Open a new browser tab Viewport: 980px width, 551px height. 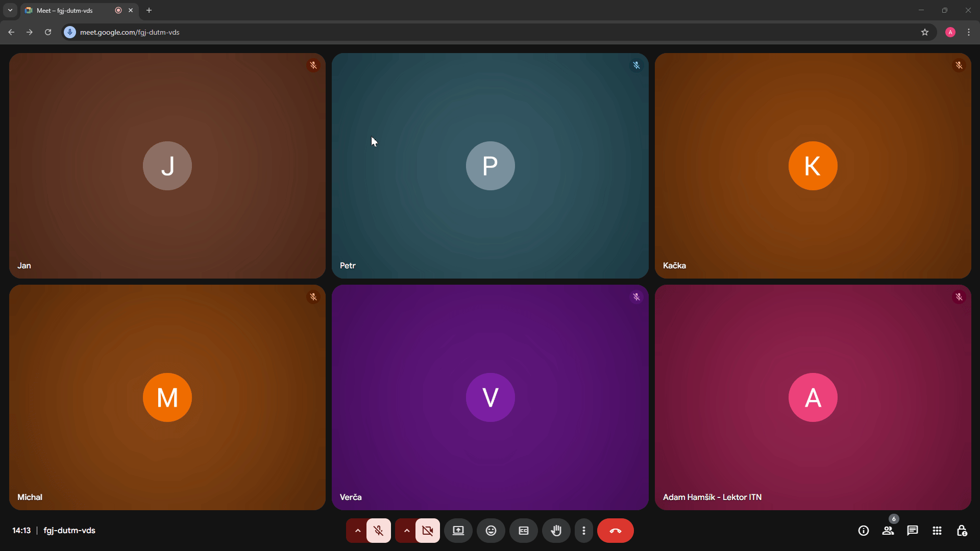(x=149, y=10)
